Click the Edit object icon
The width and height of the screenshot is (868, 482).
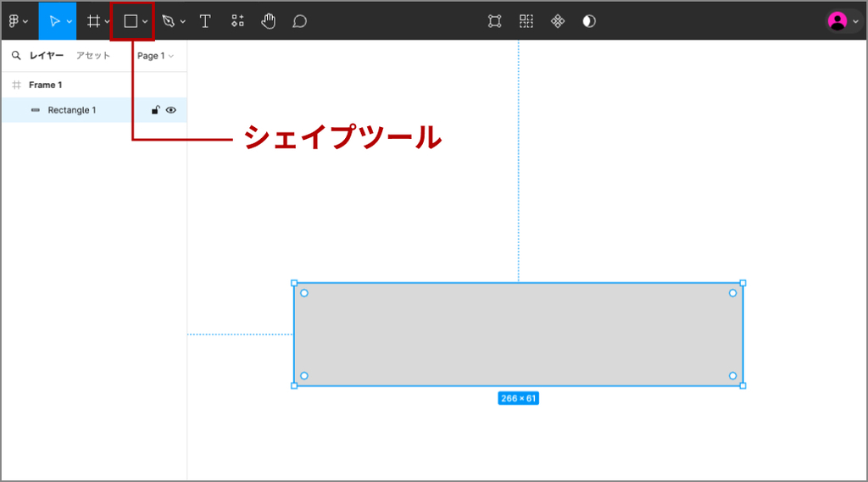(495, 21)
